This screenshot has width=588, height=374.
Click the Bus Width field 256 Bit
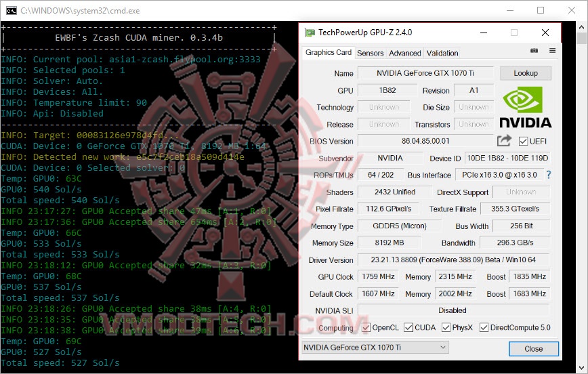click(x=521, y=226)
